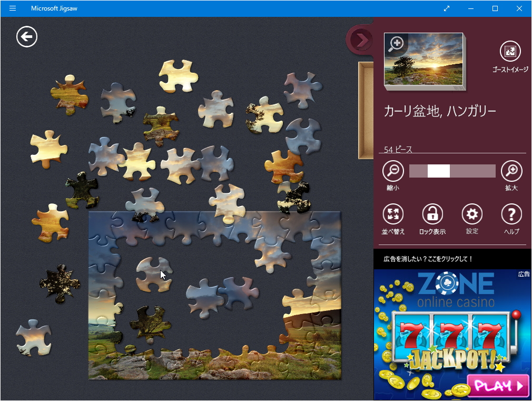Zoom out using the 縮小 magnifier icon
Screen dimensions: 532x401
click(392, 170)
